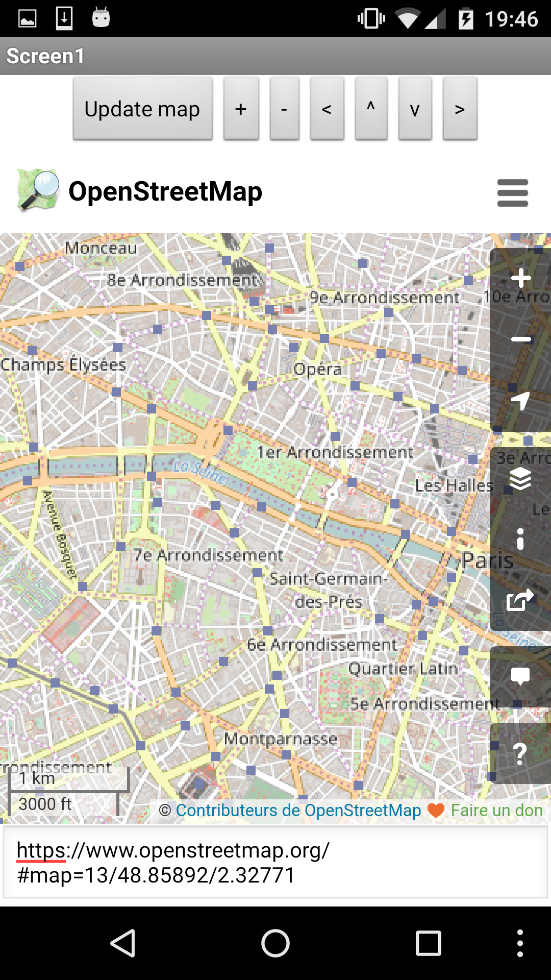This screenshot has width=551, height=980.
Task: Zoom out using the map's minus control
Action: coord(521,339)
